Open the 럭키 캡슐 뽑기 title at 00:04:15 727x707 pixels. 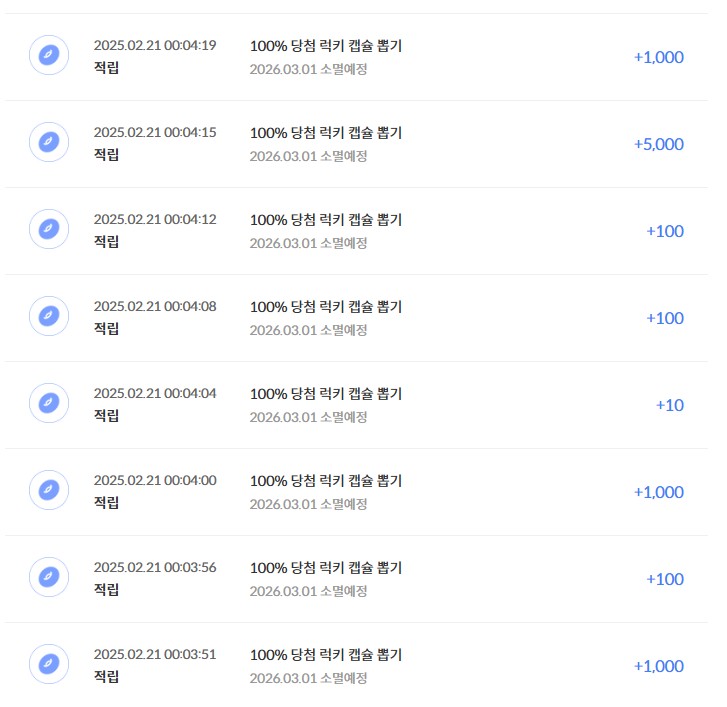tap(326, 133)
